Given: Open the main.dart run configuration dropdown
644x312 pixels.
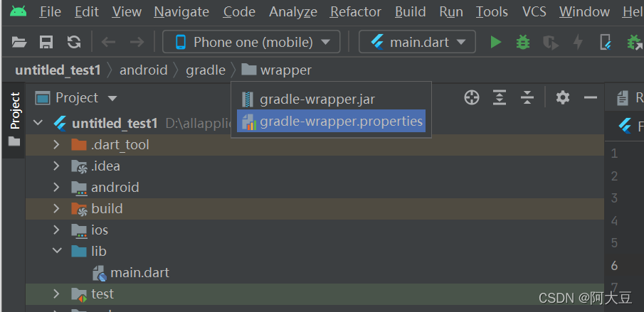Looking at the screenshot, I should point(417,42).
